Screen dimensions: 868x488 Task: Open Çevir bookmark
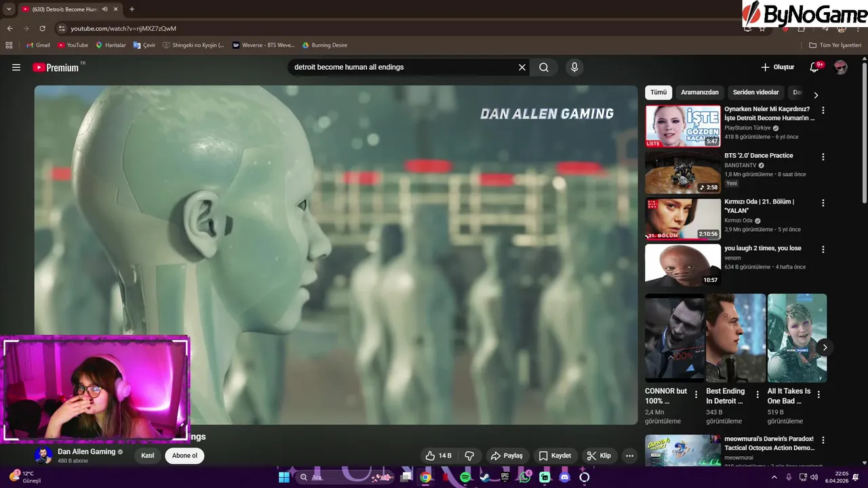[x=144, y=45]
